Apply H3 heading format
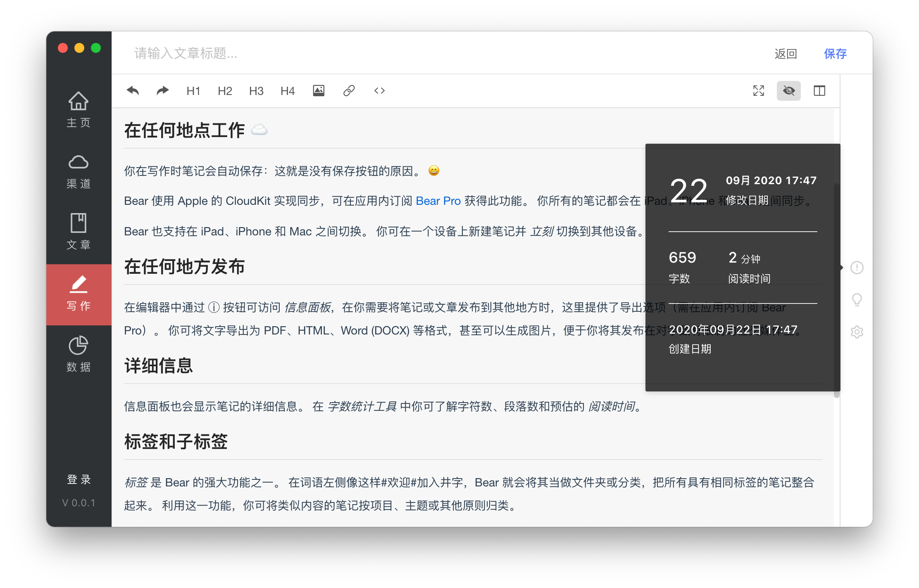The height and width of the screenshot is (588, 919). tap(256, 91)
